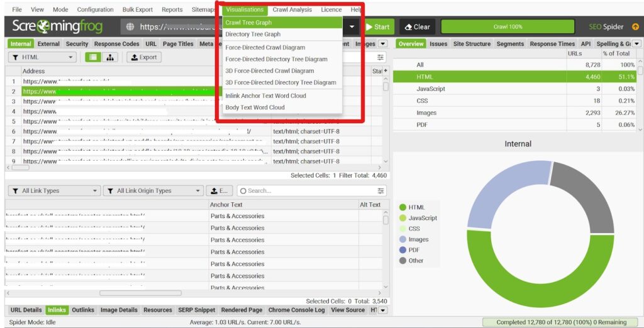This screenshot has height=328, width=644.
Task: Switch to the Response Codes tab
Action: [116, 44]
